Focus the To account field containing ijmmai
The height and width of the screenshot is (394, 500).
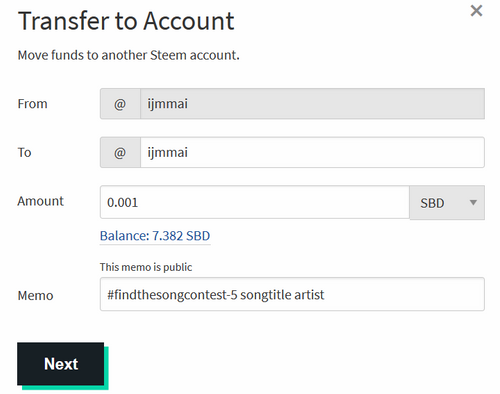click(x=312, y=152)
